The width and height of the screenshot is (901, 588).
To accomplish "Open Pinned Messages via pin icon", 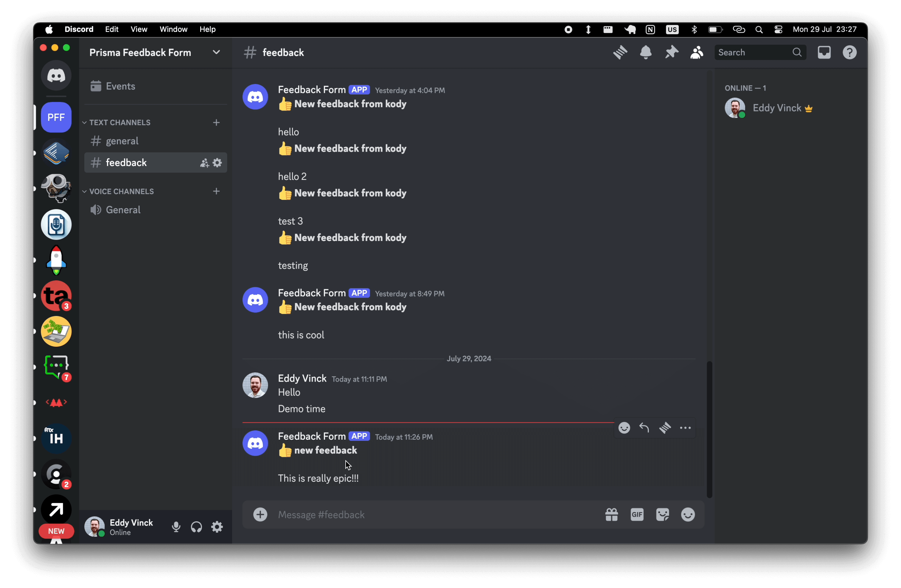I will (x=671, y=52).
